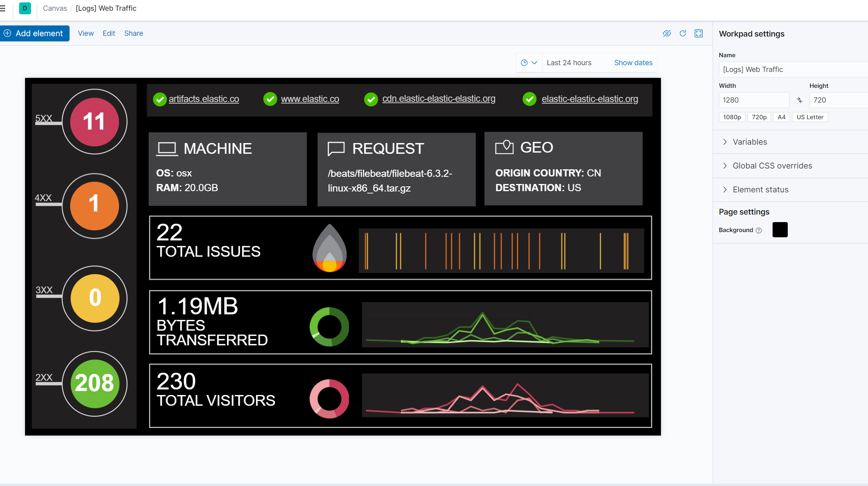Click Show dates link
Viewport: 868px width, 486px height.
click(x=633, y=63)
